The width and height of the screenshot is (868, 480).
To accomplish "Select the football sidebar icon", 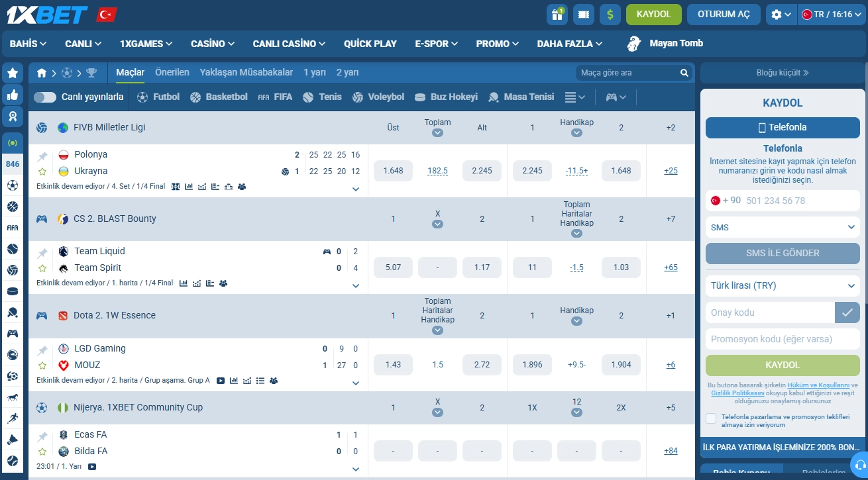I will pyautogui.click(x=13, y=185).
